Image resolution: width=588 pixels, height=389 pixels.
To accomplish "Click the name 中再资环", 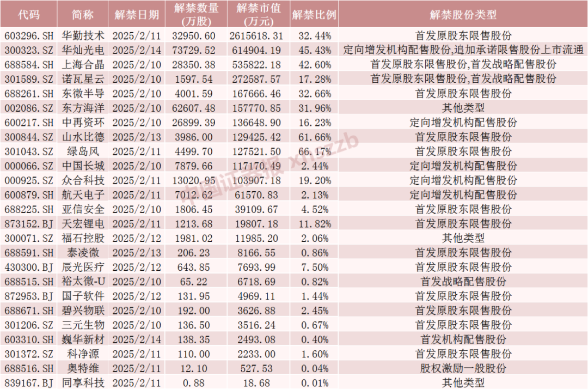I will click(x=83, y=122).
